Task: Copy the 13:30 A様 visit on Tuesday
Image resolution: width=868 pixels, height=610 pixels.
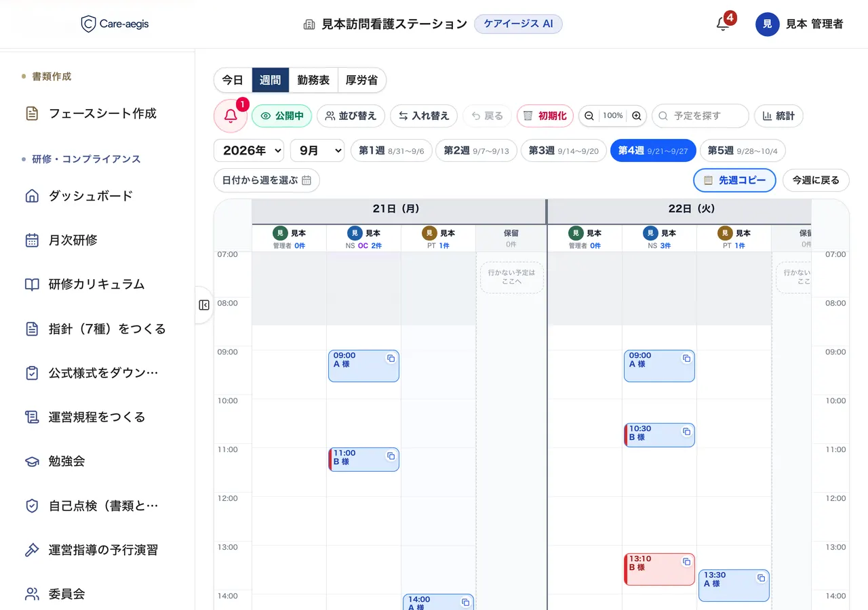Action: click(x=761, y=578)
